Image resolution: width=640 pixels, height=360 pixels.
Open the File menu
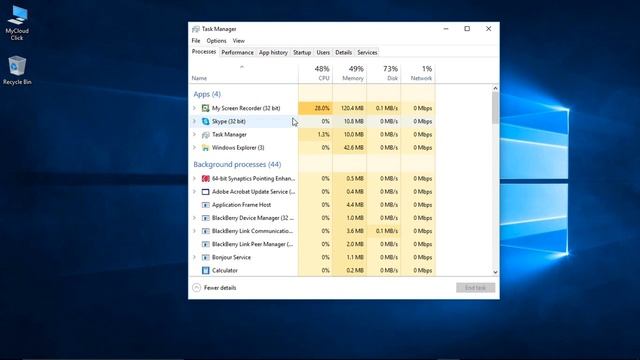(196, 41)
